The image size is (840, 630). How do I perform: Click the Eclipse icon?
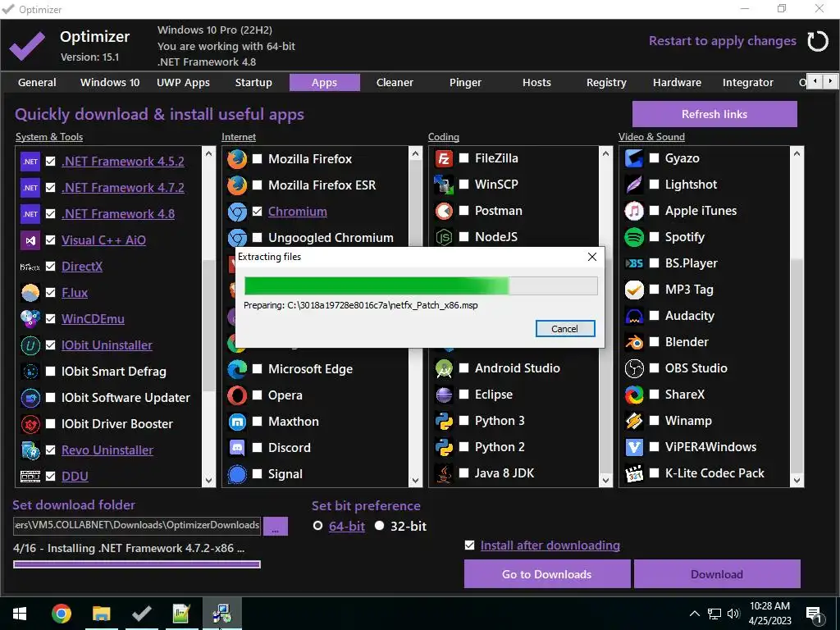point(444,395)
